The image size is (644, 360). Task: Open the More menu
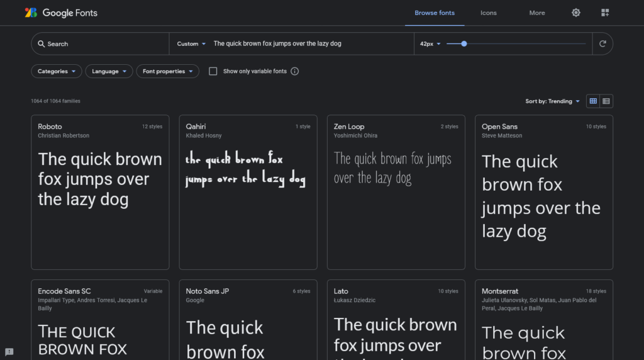click(x=537, y=13)
